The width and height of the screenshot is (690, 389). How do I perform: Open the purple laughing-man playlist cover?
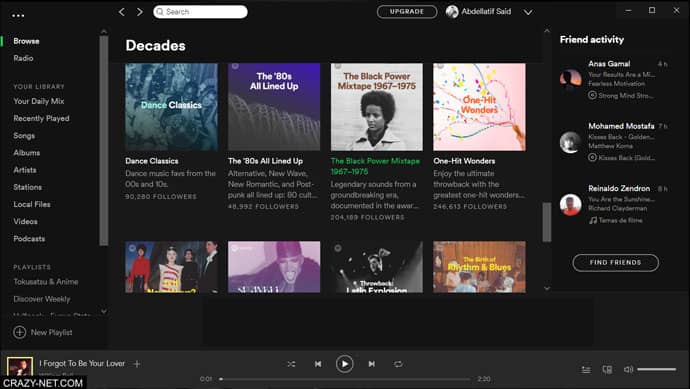click(x=274, y=267)
